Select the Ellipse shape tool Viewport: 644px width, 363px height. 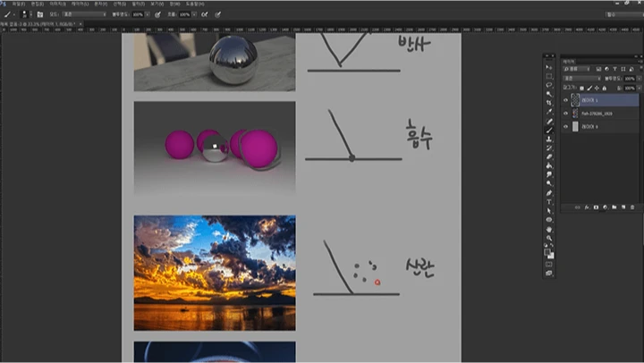pyautogui.click(x=549, y=220)
